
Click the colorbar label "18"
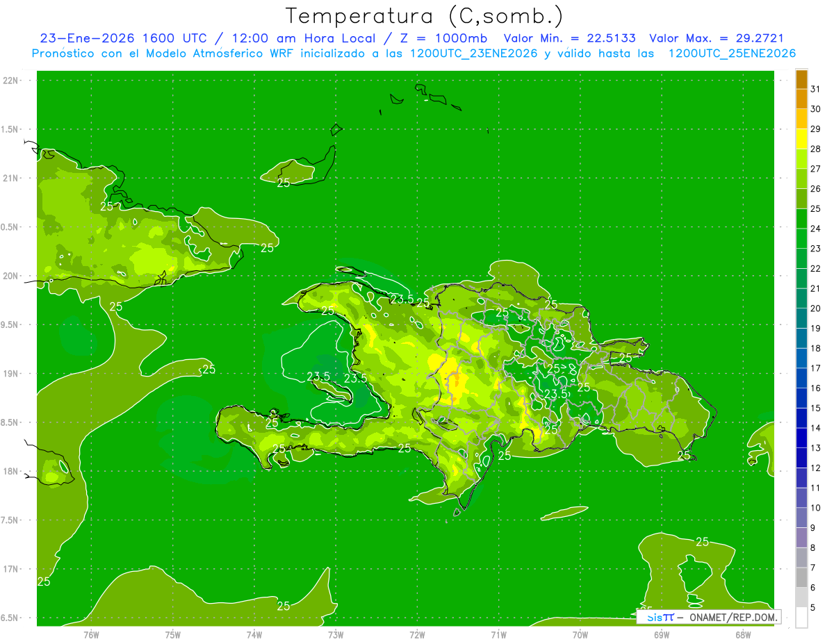click(x=815, y=348)
